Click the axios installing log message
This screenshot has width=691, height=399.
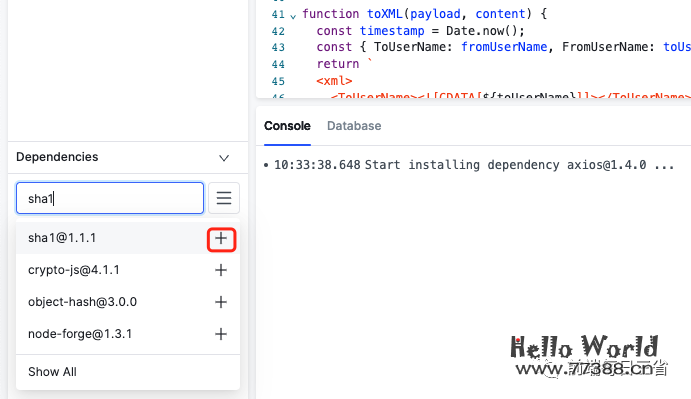(x=474, y=165)
